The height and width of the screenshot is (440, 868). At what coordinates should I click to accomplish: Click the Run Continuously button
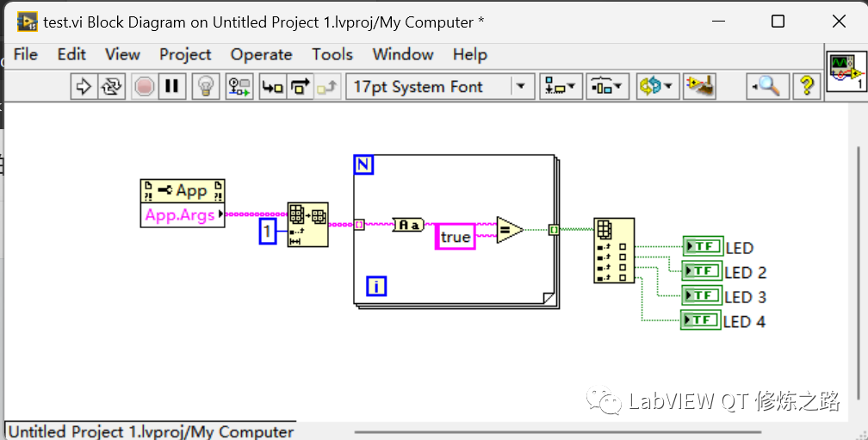click(112, 86)
